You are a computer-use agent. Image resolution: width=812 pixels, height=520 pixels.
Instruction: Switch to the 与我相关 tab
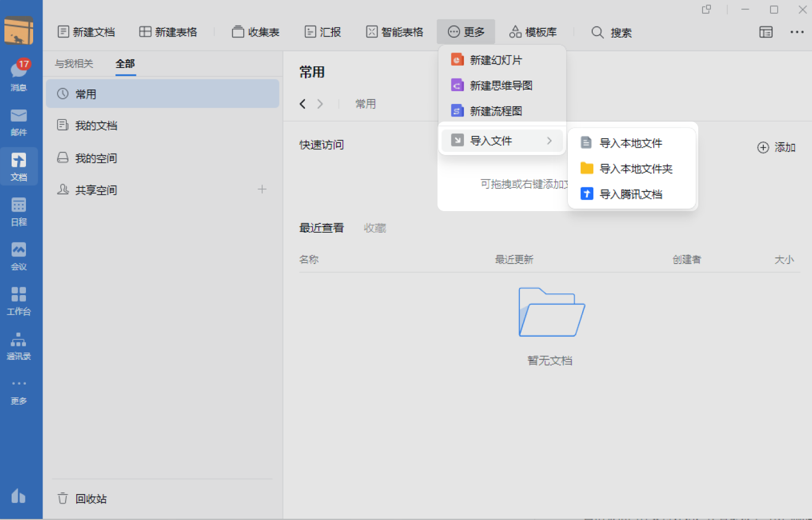pos(74,64)
